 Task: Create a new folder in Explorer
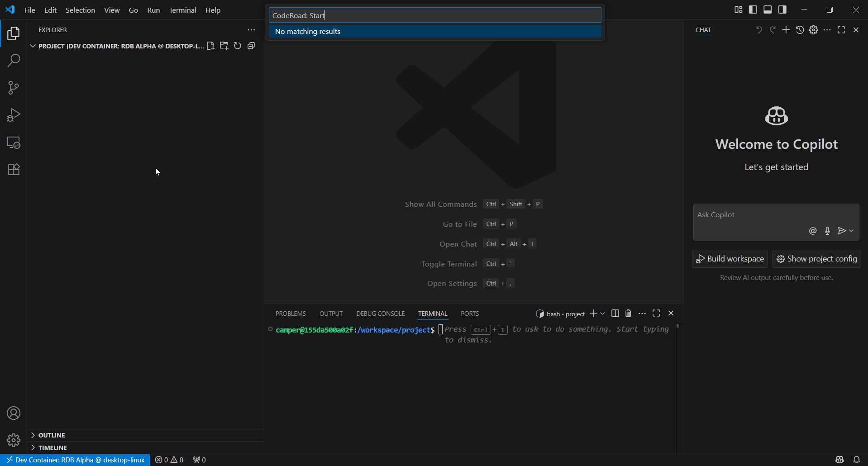[x=224, y=46]
